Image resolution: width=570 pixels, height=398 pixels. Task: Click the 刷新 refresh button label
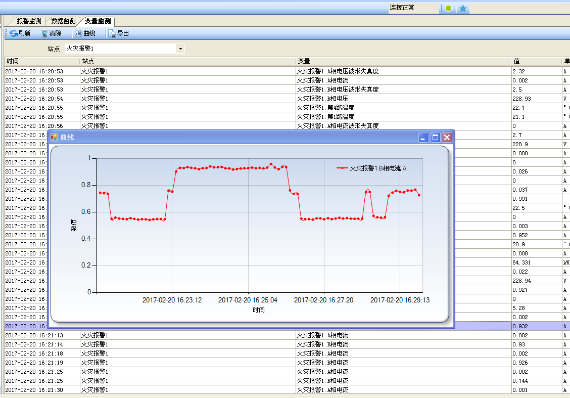point(24,33)
